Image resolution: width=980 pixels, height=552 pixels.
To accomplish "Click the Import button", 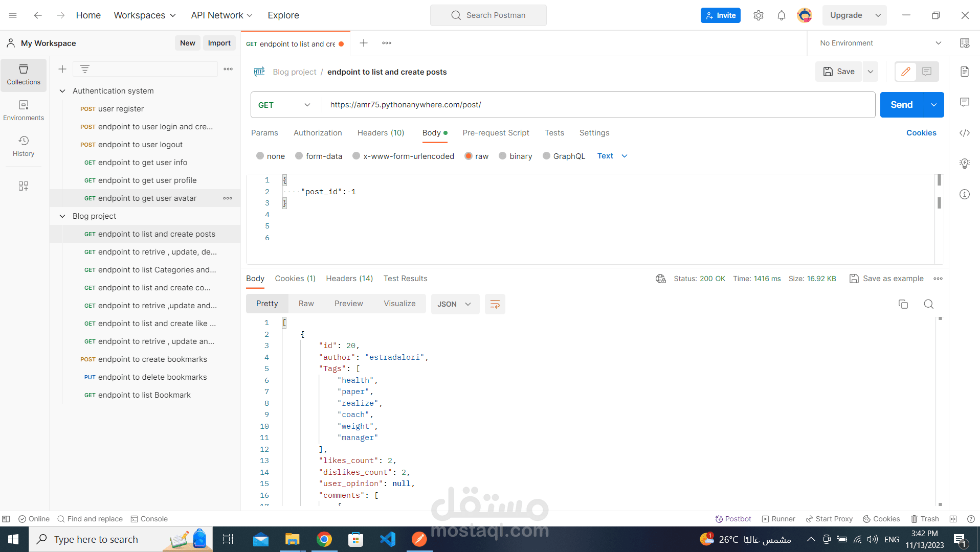I will [219, 43].
